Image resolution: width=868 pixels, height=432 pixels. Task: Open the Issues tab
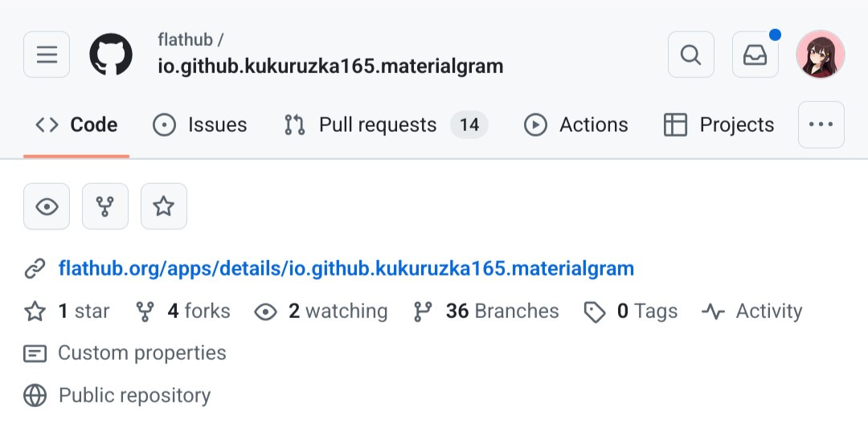200,125
